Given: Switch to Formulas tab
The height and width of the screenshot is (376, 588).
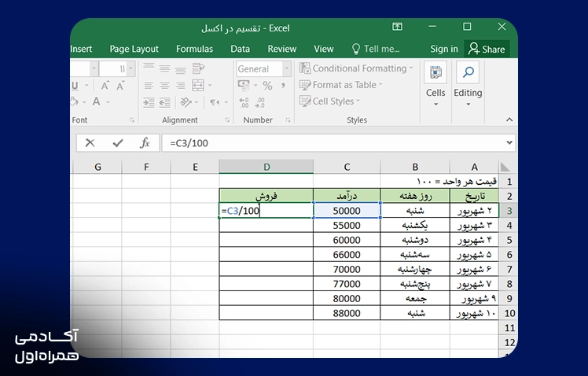Looking at the screenshot, I should coord(194,49).
